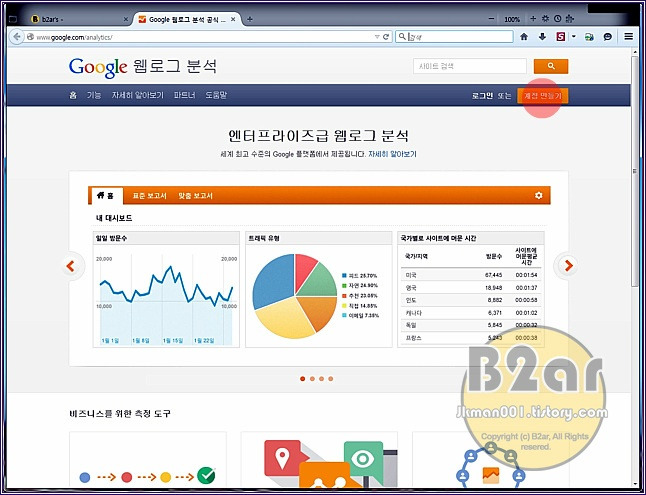Click the 캐나다 row in the country table
The width and height of the screenshot is (646, 495).
click(470, 313)
